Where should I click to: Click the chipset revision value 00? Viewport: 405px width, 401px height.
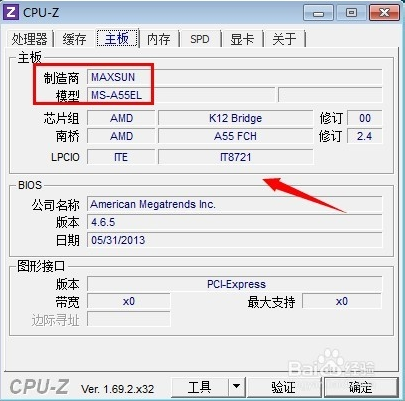[x=365, y=118]
